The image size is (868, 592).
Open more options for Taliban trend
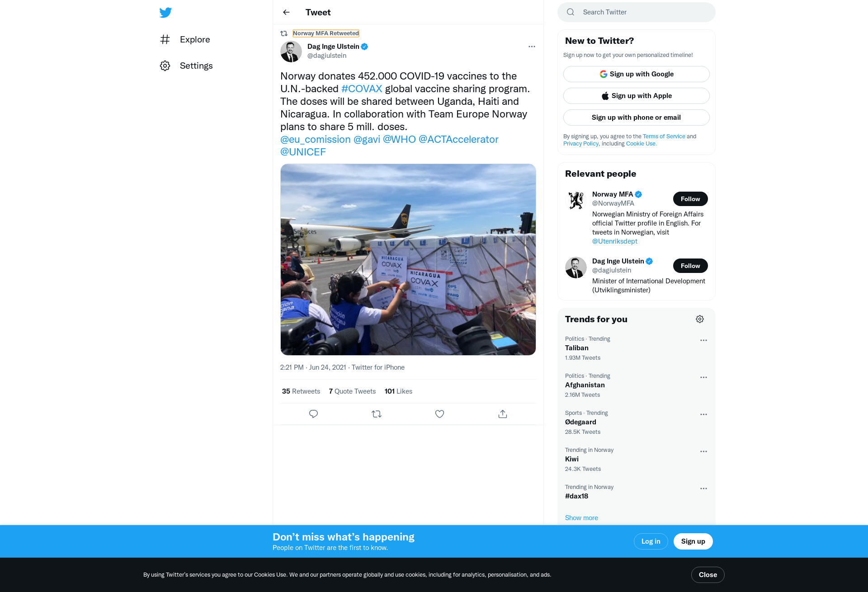pyautogui.click(x=703, y=340)
